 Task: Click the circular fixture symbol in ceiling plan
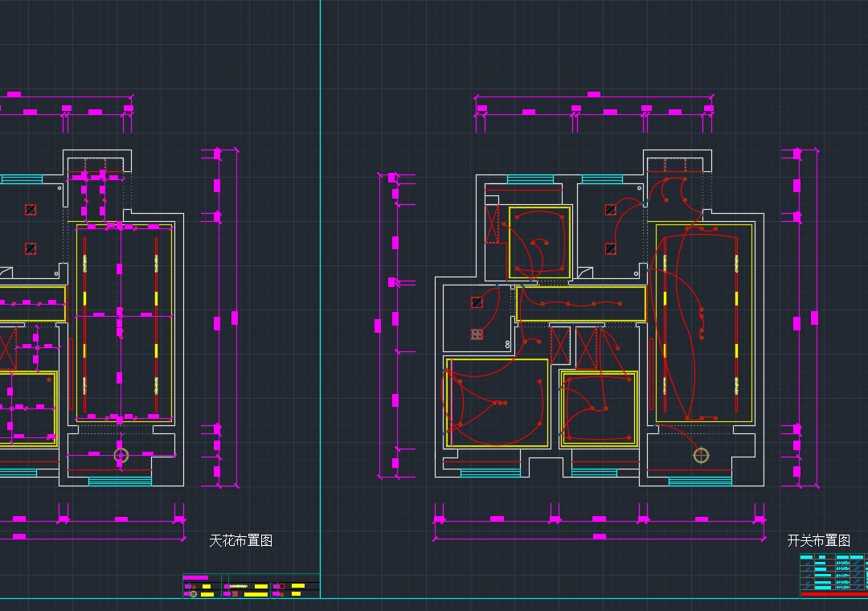pos(121,456)
